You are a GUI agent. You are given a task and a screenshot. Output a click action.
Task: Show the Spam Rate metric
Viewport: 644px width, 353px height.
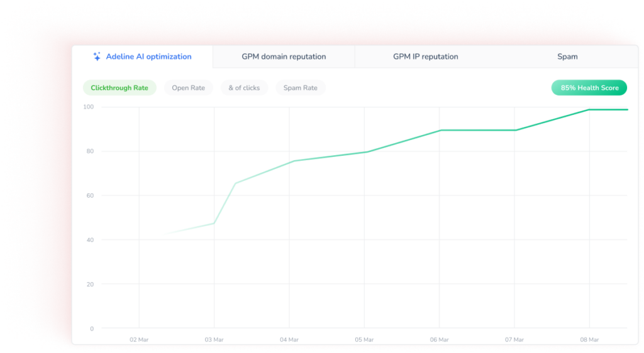[x=300, y=88]
